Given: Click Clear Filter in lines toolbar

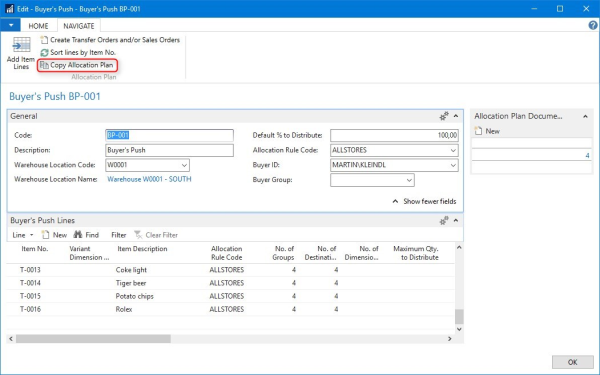Looking at the screenshot, I should click(156, 235).
